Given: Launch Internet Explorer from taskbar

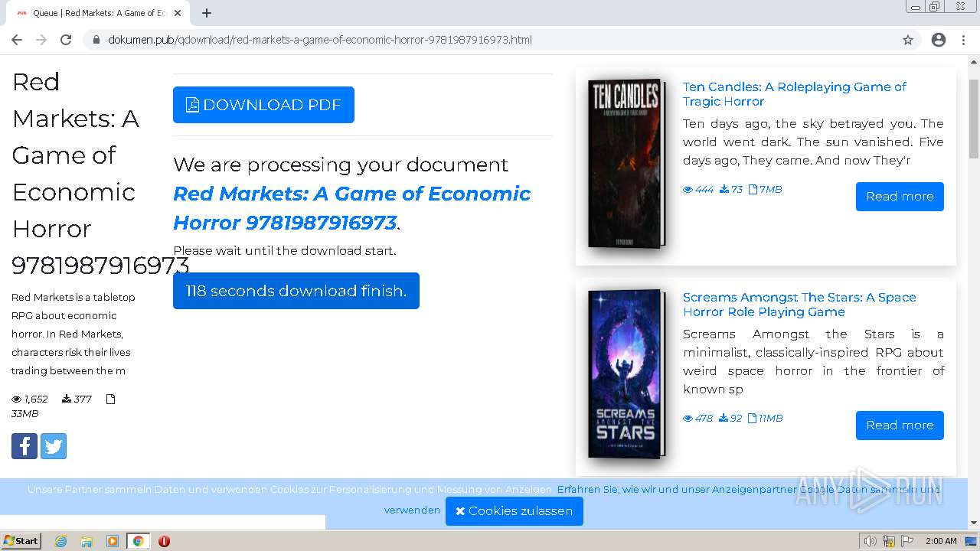Looking at the screenshot, I should tap(61, 541).
